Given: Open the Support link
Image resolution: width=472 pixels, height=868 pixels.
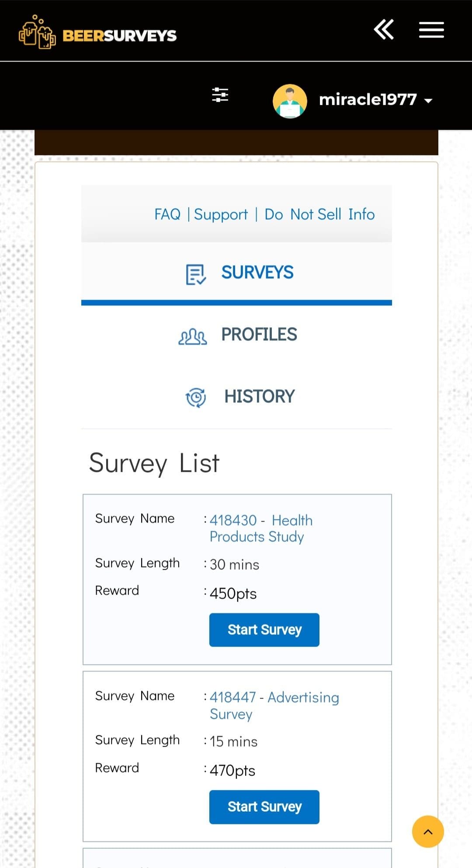Looking at the screenshot, I should tap(221, 215).
